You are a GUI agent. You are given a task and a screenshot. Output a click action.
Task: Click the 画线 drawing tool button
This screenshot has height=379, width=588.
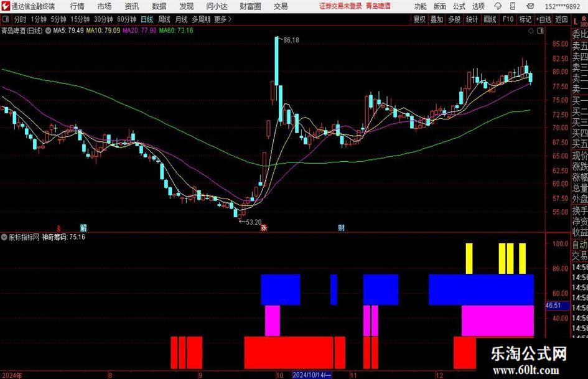click(490, 19)
